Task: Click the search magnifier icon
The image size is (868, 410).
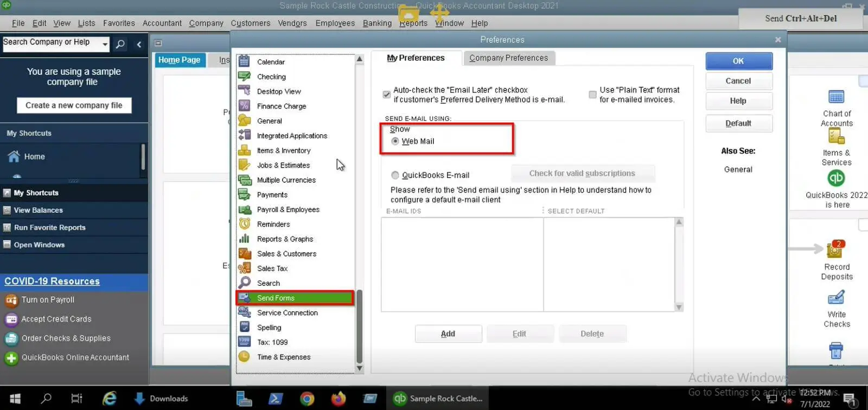Action: 120,44
